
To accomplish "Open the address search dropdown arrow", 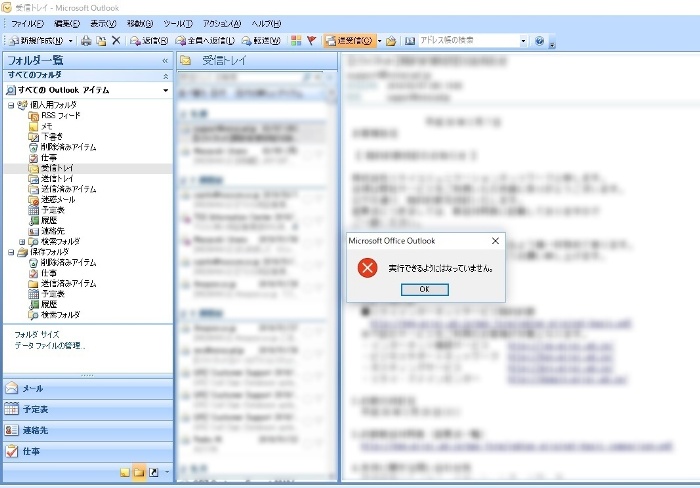I will [x=523, y=41].
